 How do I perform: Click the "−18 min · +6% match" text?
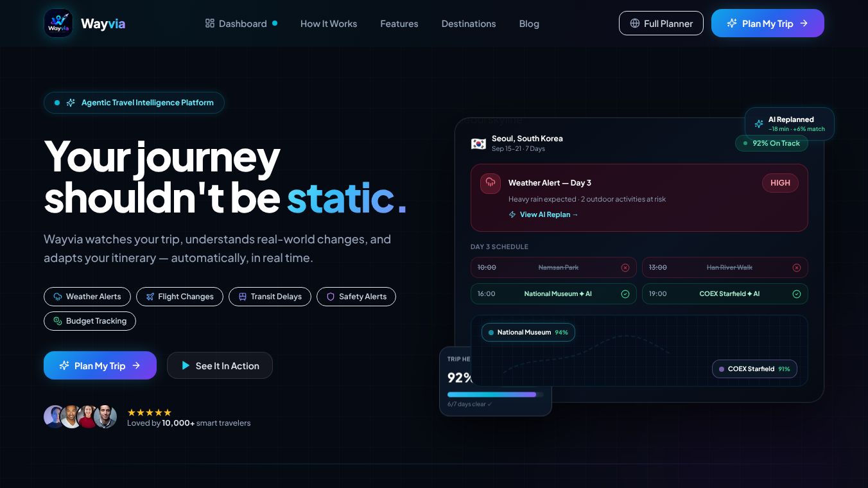click(x=797, y=129)
